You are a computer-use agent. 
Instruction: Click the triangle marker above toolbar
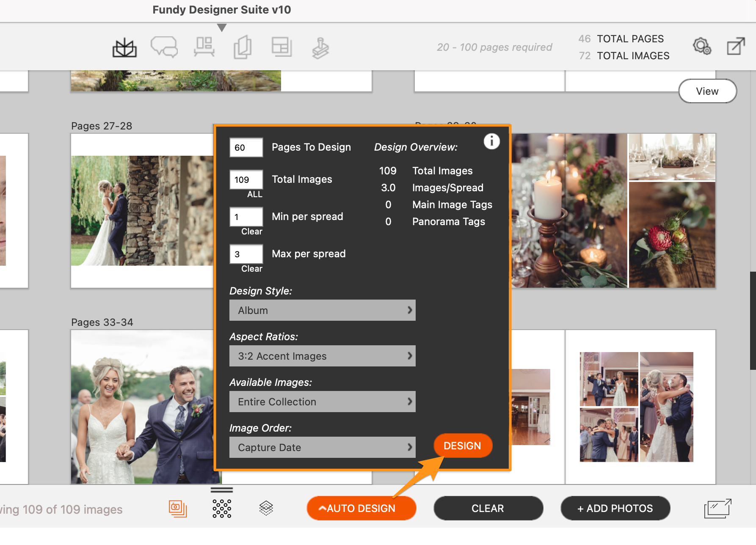point(222,28)
